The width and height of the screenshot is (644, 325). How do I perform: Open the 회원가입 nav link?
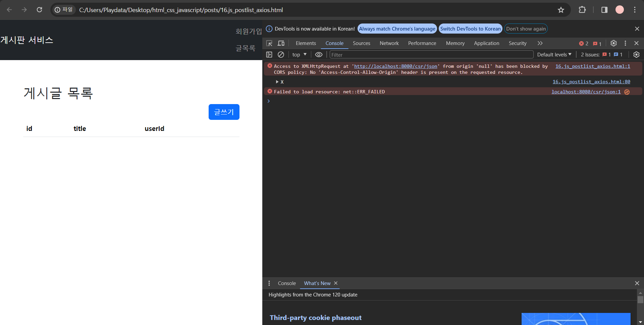click(x=249, y=32)
